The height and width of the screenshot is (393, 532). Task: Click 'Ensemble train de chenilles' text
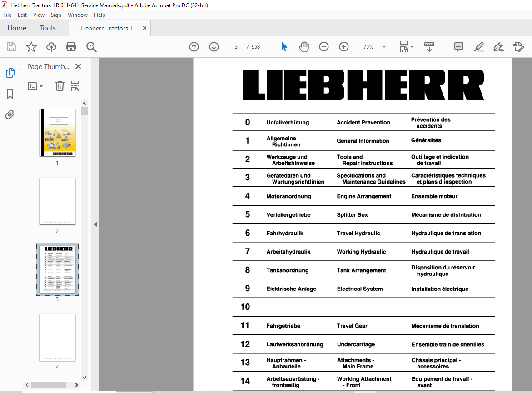point(448,344)
